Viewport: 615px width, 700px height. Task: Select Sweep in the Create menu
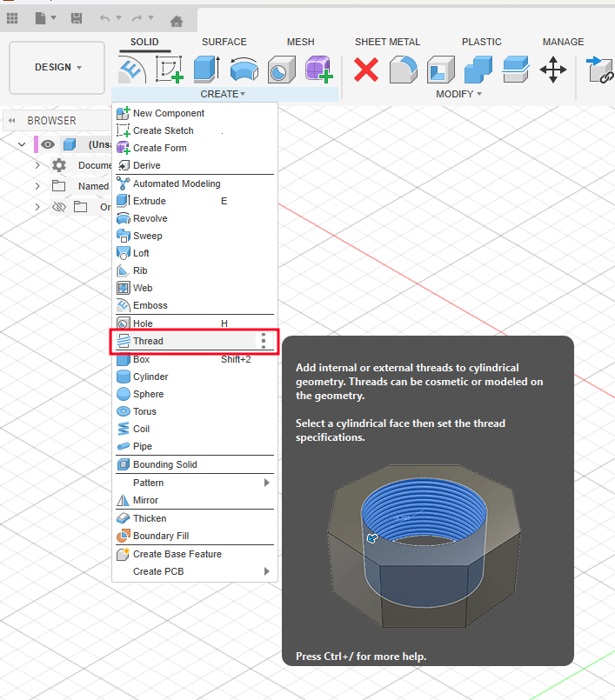[195, 236]
